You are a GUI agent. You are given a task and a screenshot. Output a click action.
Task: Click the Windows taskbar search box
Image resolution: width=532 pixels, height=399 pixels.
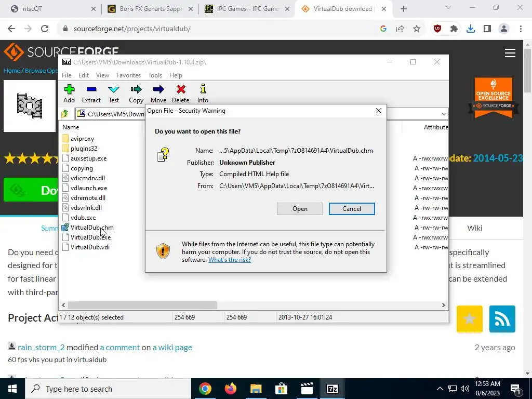point(108,389)
